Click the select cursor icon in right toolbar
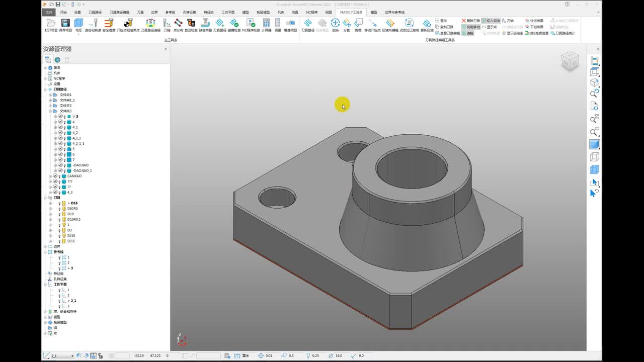Image resolution: width=644 pixels, height=362 pixels. tap(594, 183)
